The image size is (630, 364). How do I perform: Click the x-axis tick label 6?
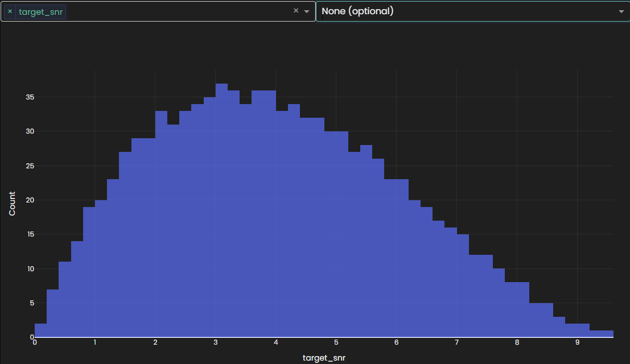(x=396, y=342)
